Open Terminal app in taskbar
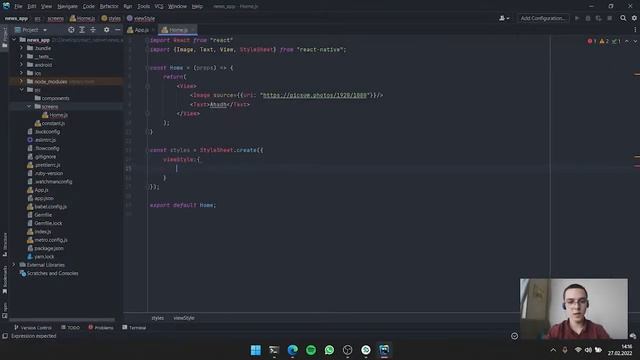Image resolution: width=640 pixels, height=360 pixels. (274, 350)
